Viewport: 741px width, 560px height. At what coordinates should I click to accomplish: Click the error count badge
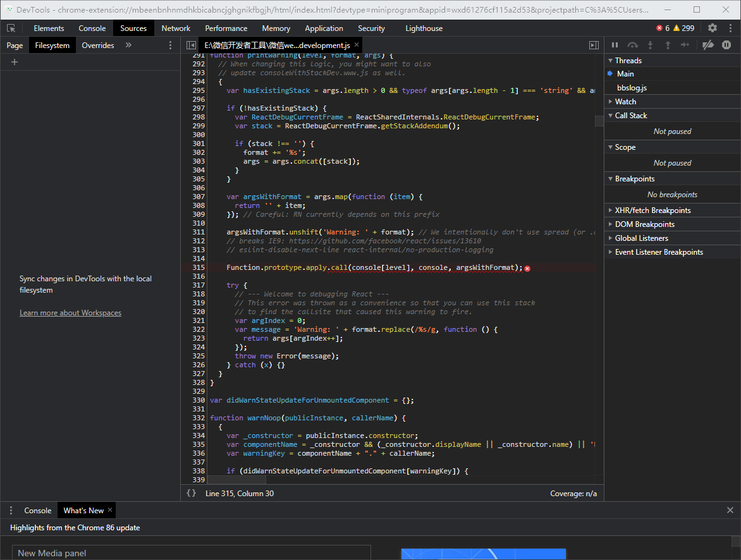[663, 28]
